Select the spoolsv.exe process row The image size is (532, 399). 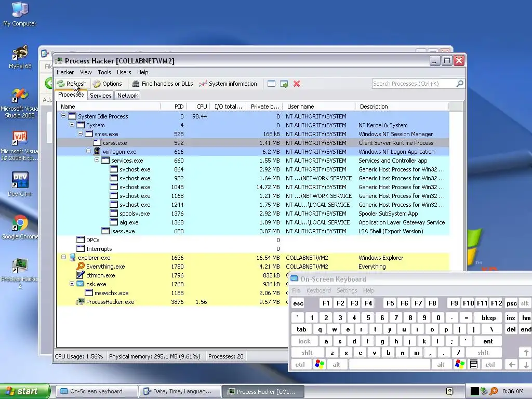tap(253, 214)
